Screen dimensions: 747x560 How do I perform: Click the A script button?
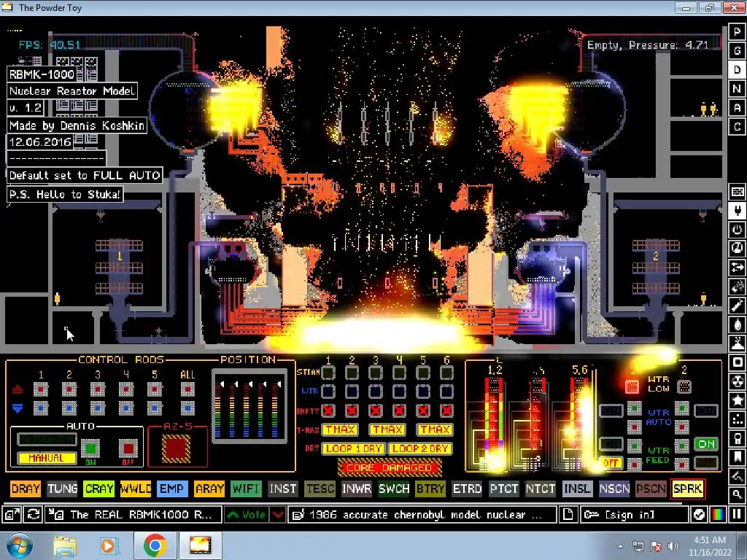[737, 108]
